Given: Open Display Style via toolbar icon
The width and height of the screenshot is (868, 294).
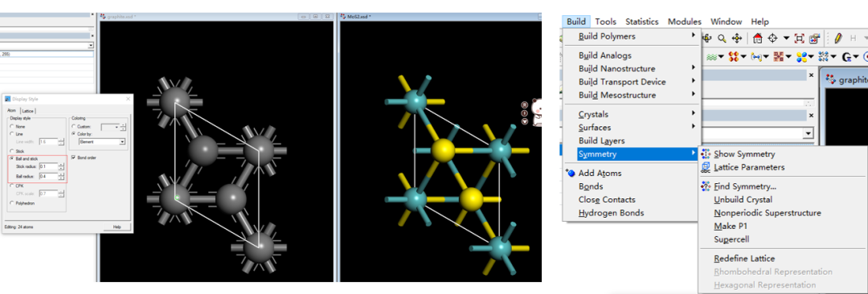Looking at the screenshot, I should [x=814, y=39].
